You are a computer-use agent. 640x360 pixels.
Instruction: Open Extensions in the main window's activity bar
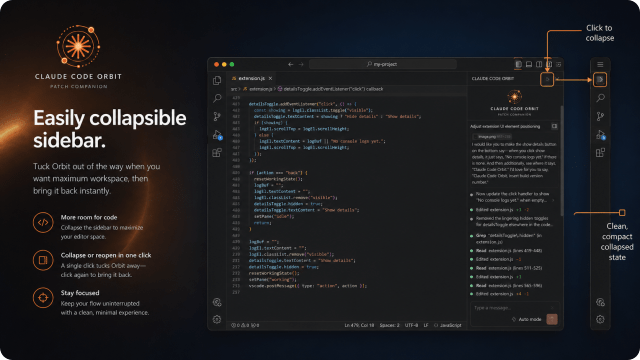click(217, 153)
